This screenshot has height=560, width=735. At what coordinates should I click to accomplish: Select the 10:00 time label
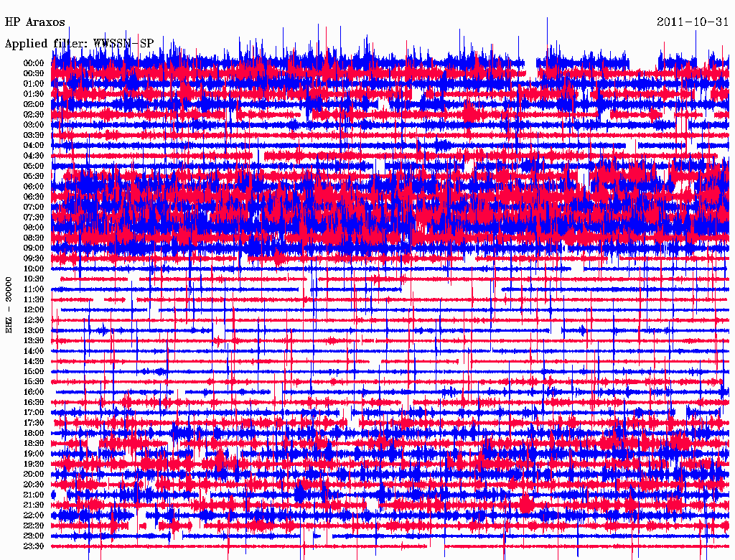tap(34, 269)
